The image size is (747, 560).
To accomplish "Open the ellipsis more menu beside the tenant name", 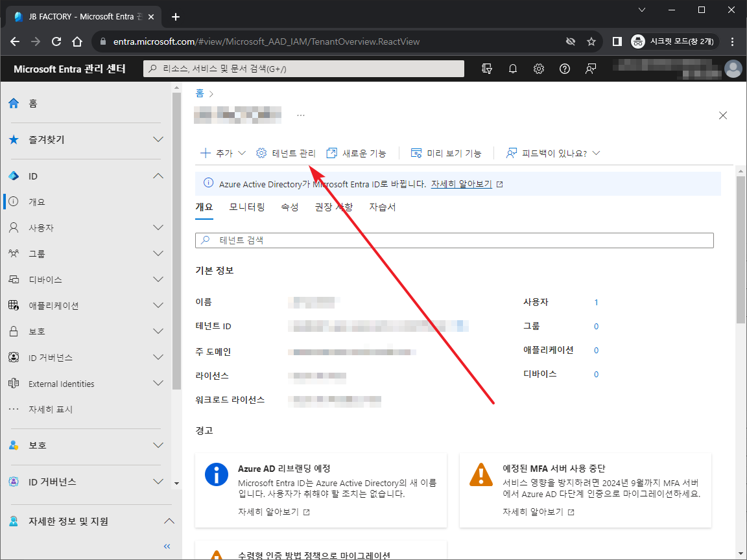I will (301, 115).
